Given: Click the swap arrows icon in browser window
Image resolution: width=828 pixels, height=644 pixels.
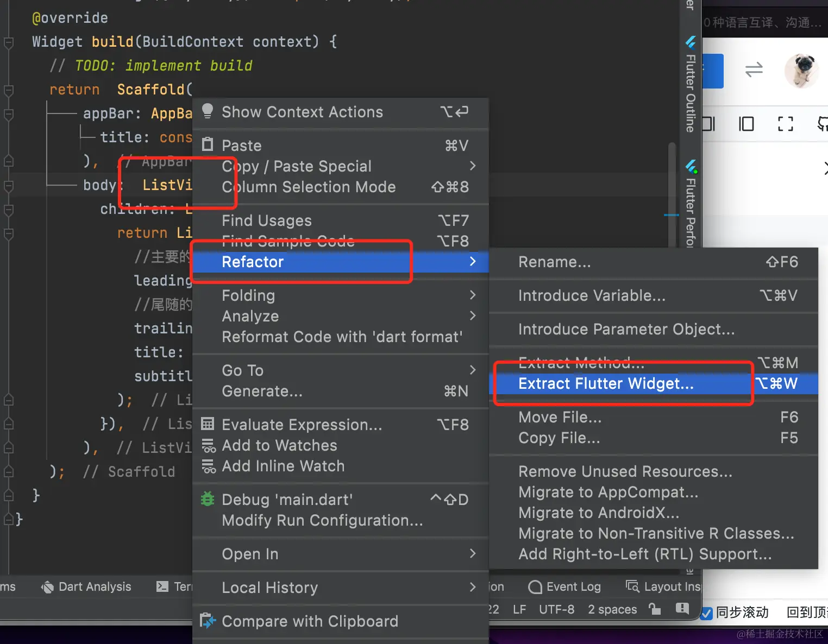Looking at the screenshot, I should click(x=754, y=70).
